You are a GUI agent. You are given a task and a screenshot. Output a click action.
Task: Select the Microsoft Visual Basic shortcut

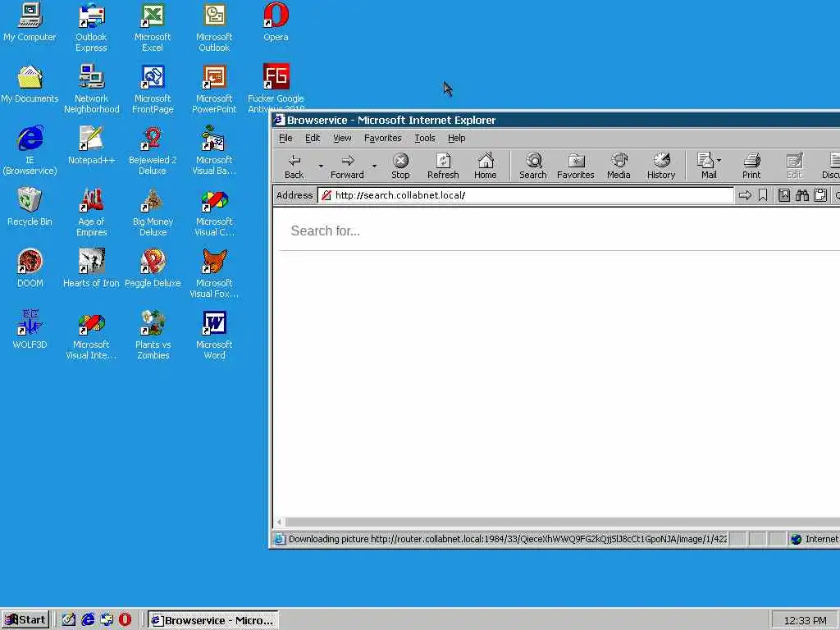pyautogui.click(x=214, y=151)
